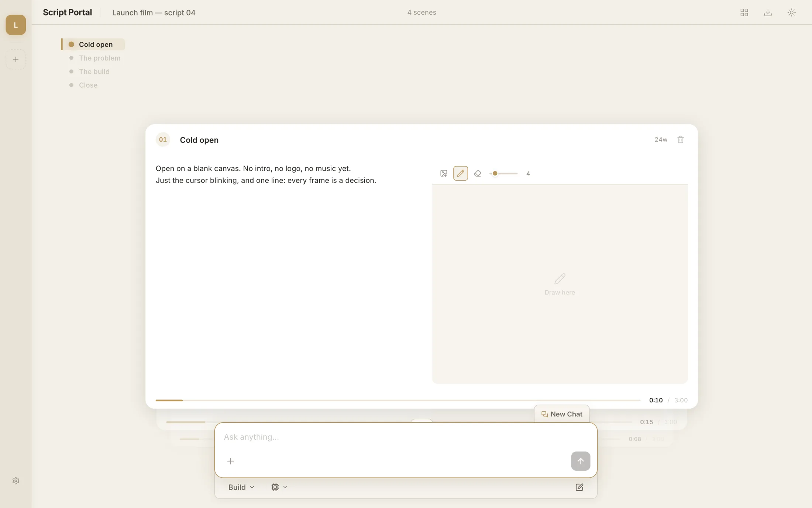Screen dimensions: 812x508
Task: Click the Draw here canvas
Action: (560, 284)
